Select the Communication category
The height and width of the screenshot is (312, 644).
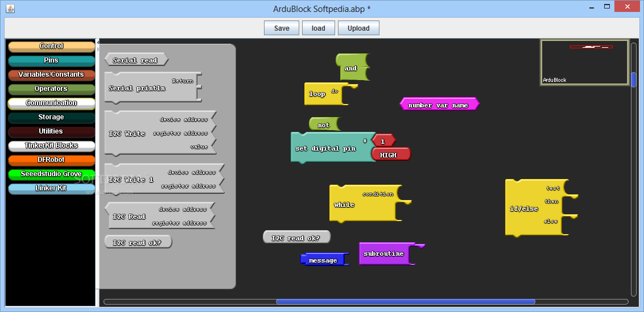pyautogui.click(x=51, y=103)
